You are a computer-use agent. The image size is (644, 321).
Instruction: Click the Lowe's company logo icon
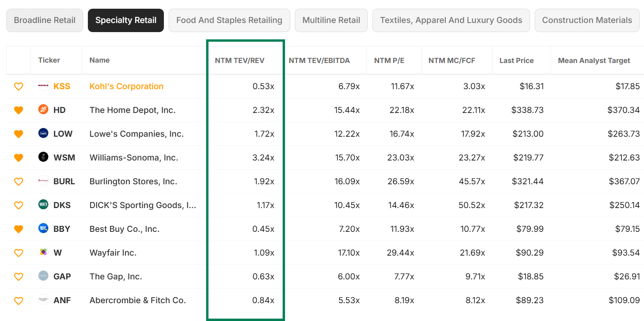43,133
